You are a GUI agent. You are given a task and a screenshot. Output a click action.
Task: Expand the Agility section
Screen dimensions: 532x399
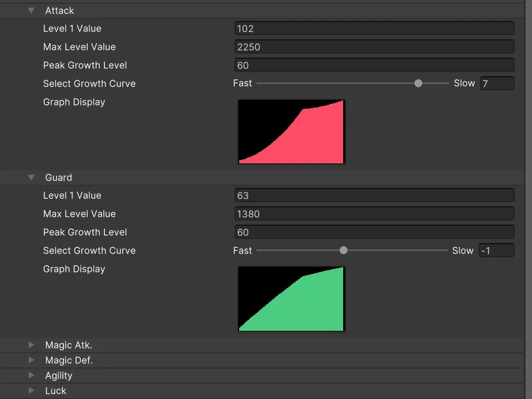[x=31, y=375]
